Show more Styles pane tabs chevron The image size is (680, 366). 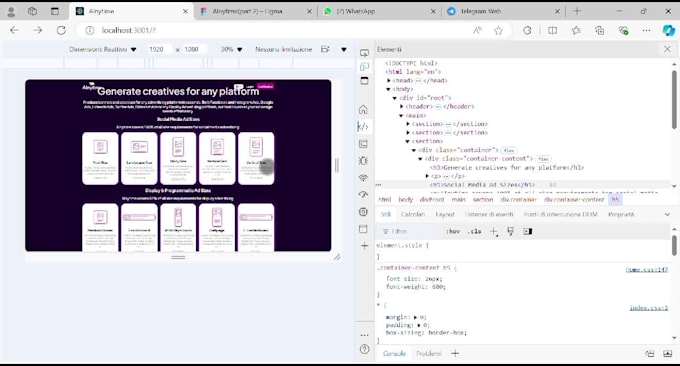coord(667,215)
